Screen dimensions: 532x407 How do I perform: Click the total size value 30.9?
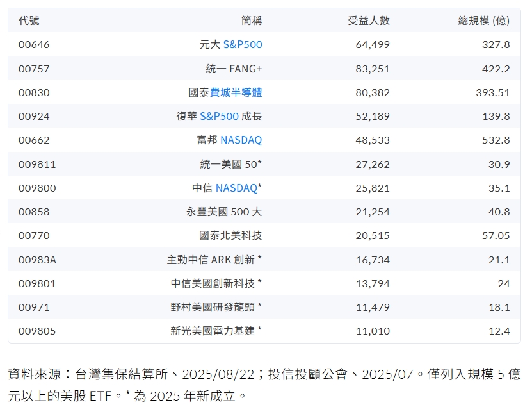pyautogui.click(x=499, y=165)
